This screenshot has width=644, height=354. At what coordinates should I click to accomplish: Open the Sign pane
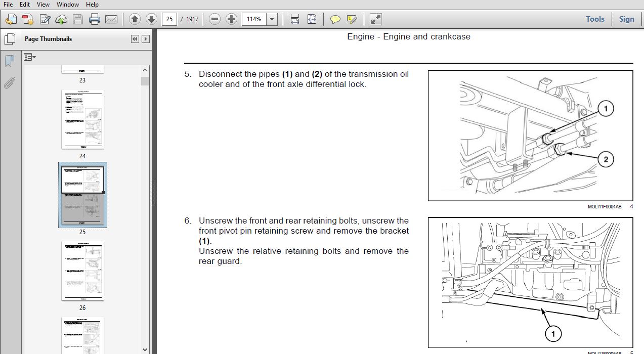(626, 19)
